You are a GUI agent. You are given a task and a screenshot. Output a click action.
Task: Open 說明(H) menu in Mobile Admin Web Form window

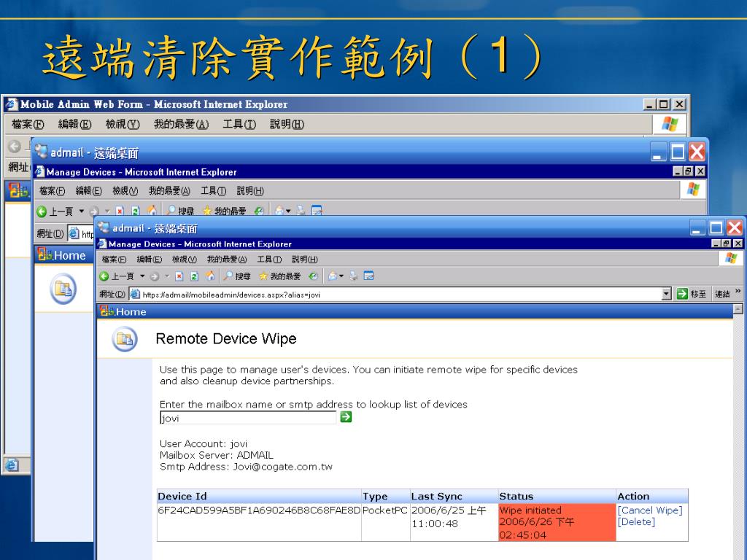coord(287,124)
